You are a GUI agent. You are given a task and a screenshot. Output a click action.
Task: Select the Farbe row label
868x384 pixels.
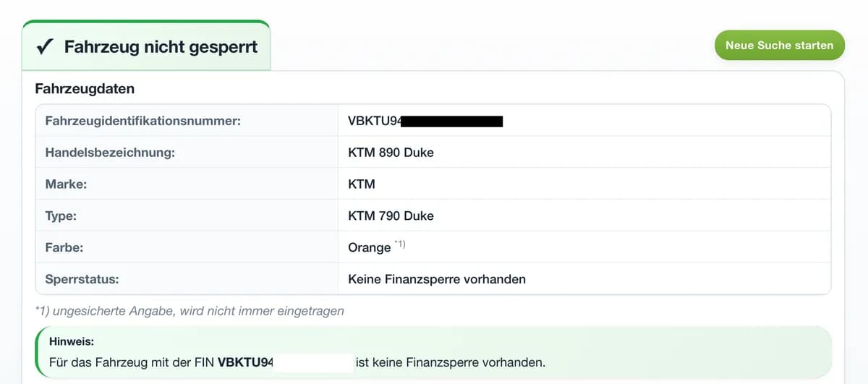[64, 247]
